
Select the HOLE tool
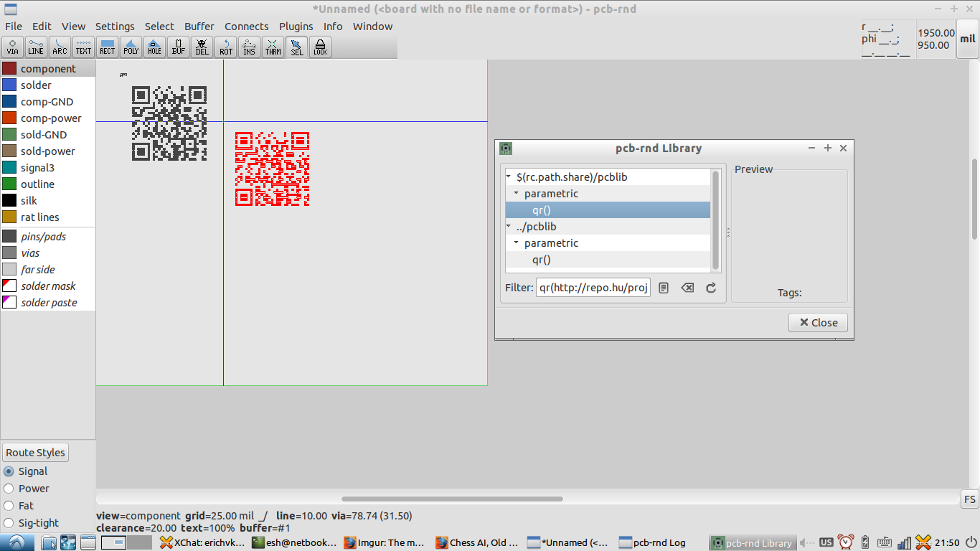point(154,47)
